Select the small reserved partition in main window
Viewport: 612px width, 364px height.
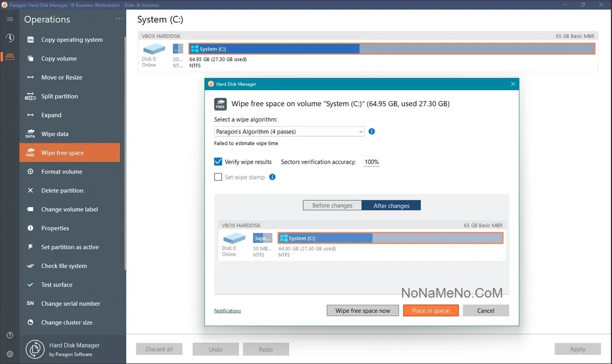click(x=178, y=49)
